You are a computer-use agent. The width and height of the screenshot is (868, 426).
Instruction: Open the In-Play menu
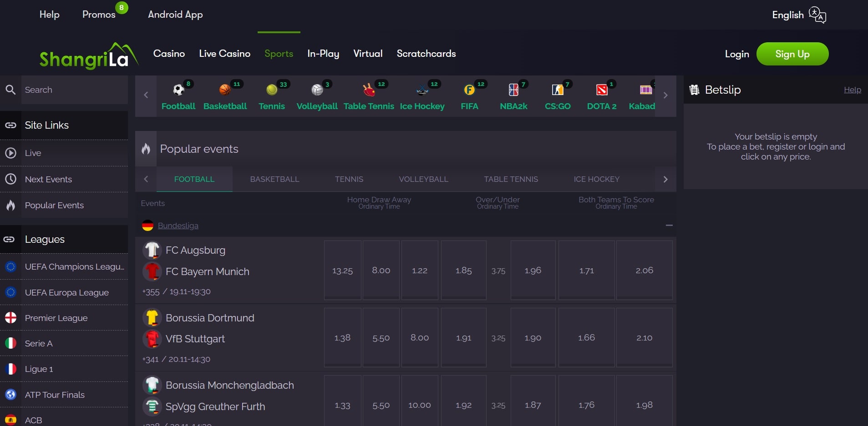(x=323, y=54)
